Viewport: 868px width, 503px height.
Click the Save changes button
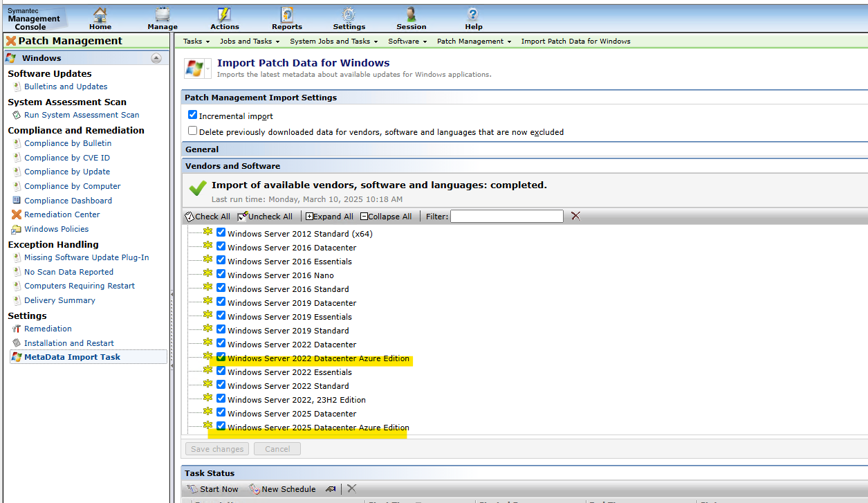[x=217, y=449]
